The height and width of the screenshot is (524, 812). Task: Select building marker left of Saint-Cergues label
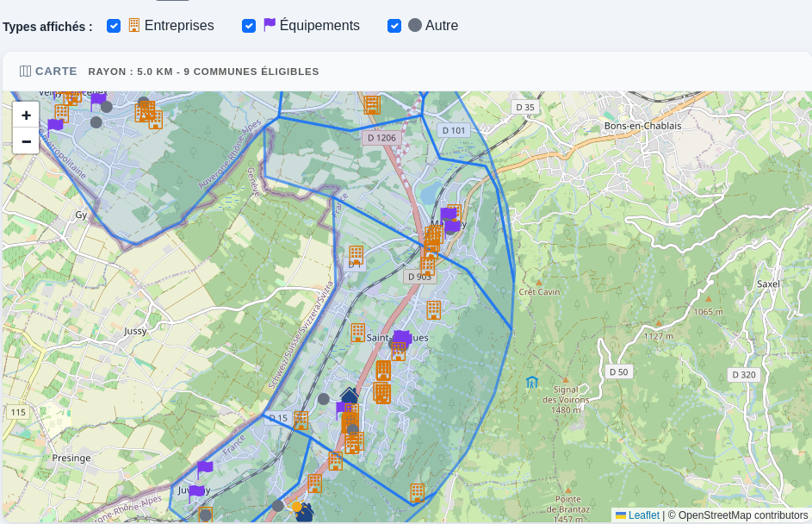click(x=358, y=333)
